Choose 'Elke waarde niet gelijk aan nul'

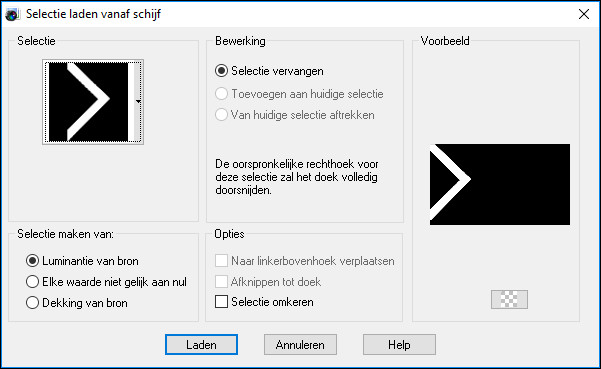[106, 282]
